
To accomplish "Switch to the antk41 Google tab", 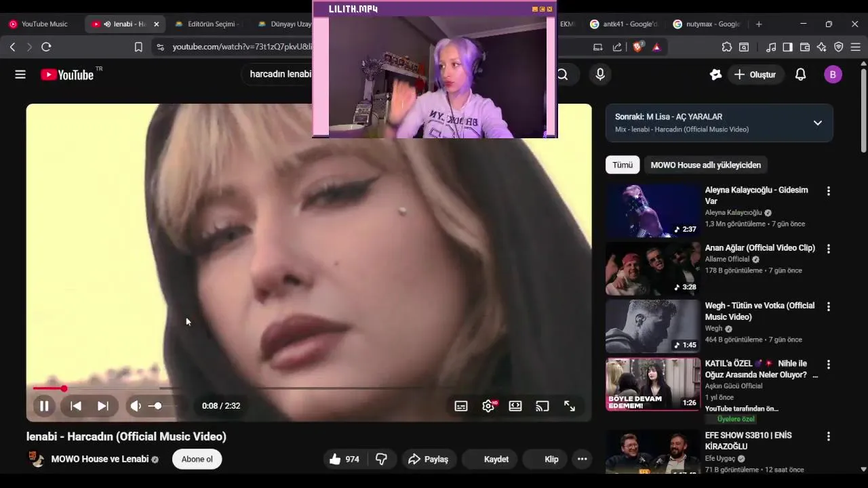I will pyautogui.click(x=624, y=24).
